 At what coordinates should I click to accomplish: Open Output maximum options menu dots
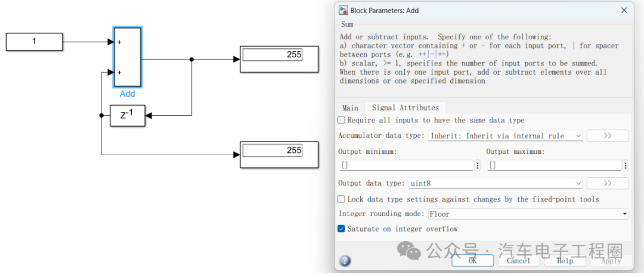click(625, 165)
